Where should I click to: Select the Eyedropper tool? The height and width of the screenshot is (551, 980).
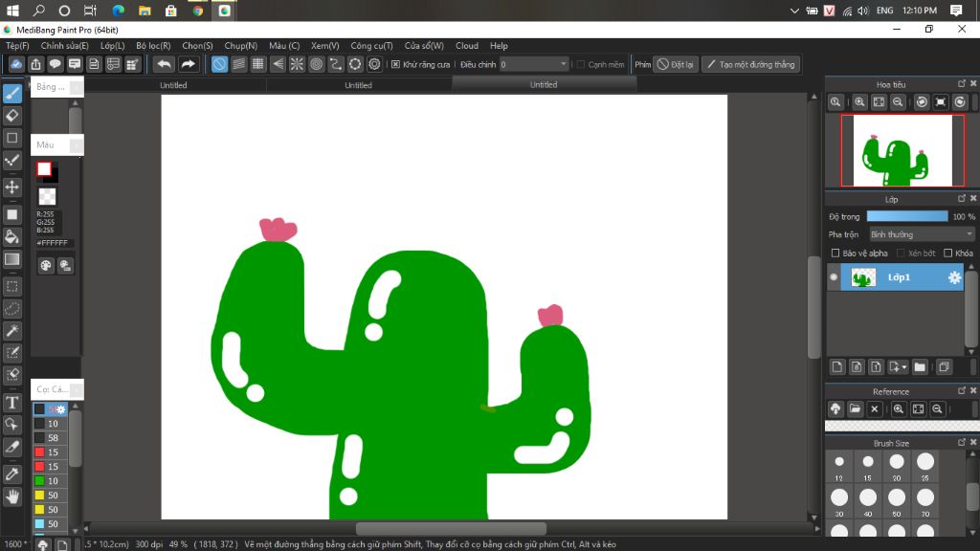click(11, 474)
